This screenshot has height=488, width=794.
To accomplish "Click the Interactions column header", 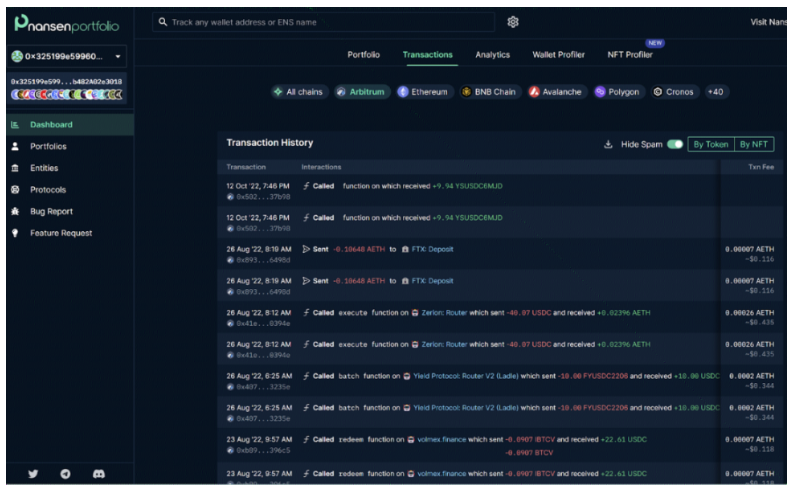I will point(321,167).
